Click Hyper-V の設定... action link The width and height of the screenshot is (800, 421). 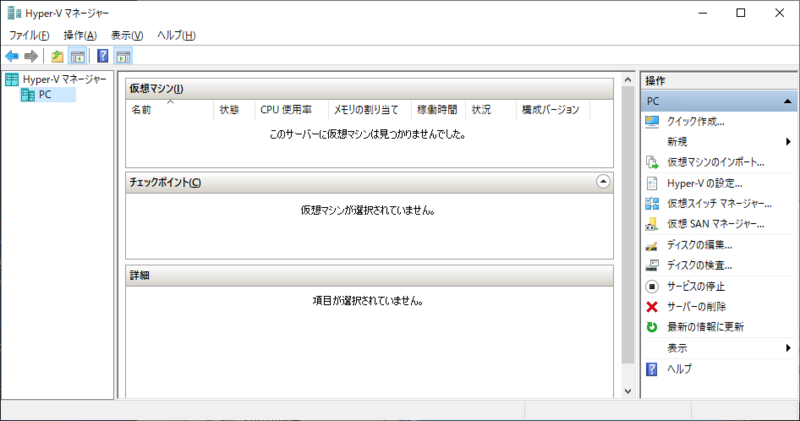[x=705, y=183]
